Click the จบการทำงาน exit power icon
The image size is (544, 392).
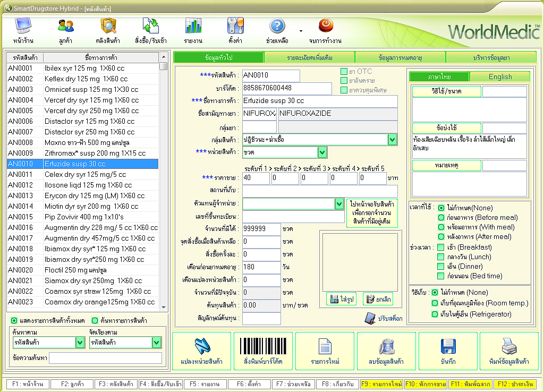coord(326,25)
